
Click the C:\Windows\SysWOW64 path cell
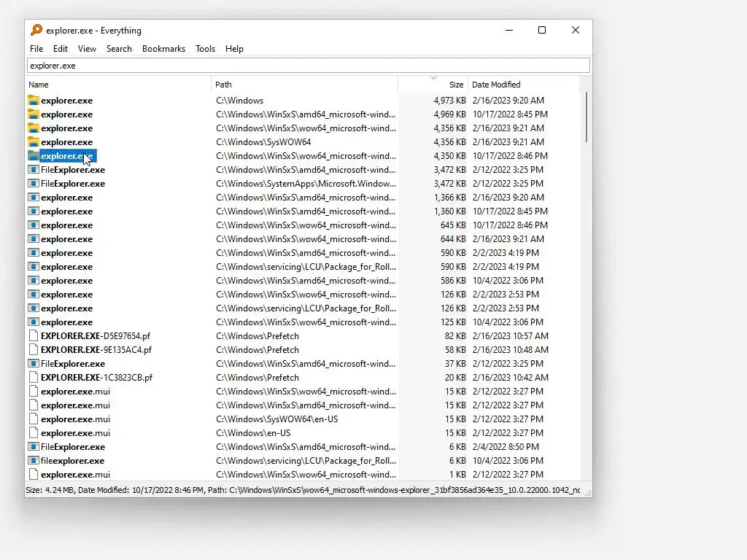pyautogui.click(x=263, y=142)
